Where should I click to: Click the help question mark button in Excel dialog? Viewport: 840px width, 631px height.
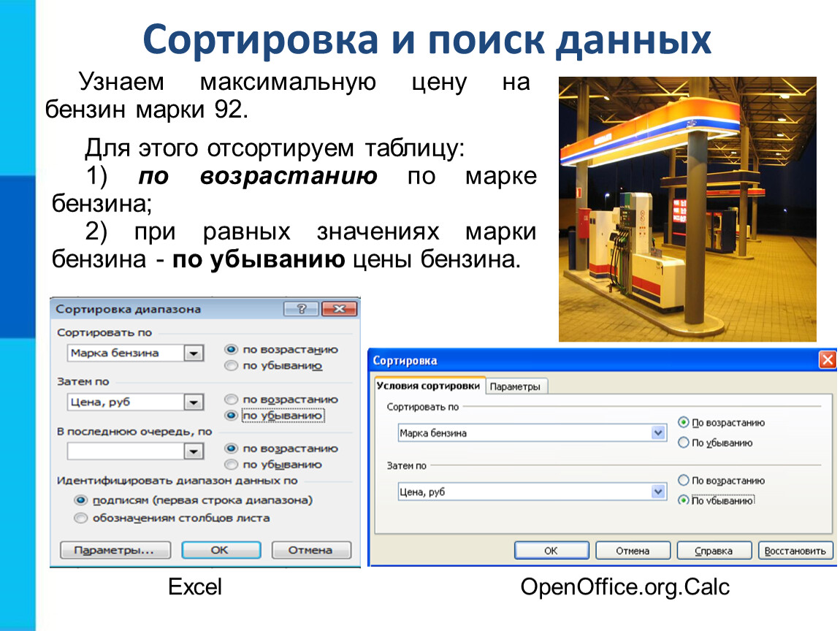click(302, 308)
